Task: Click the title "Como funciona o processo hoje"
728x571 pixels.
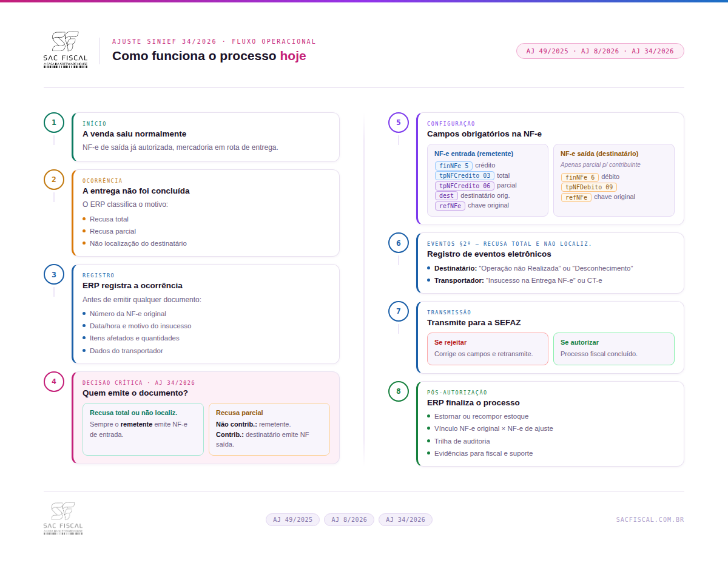Action: (x=209, y=56)
